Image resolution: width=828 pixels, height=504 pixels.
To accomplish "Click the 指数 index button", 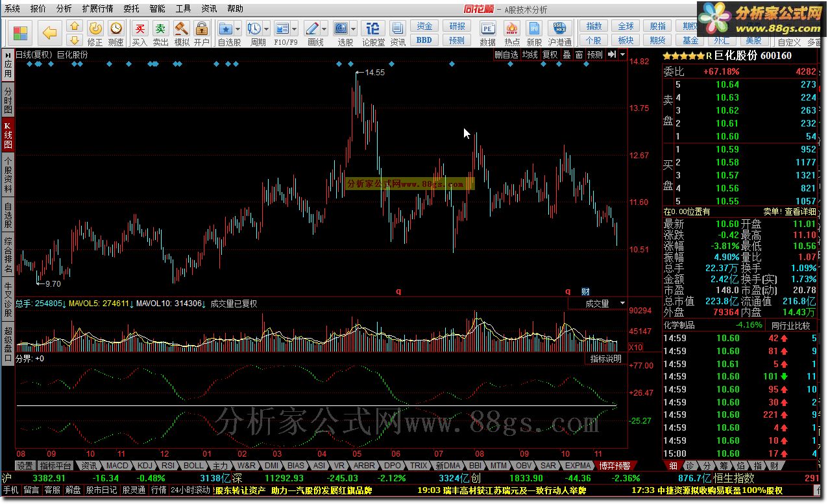I will point(594,26).
